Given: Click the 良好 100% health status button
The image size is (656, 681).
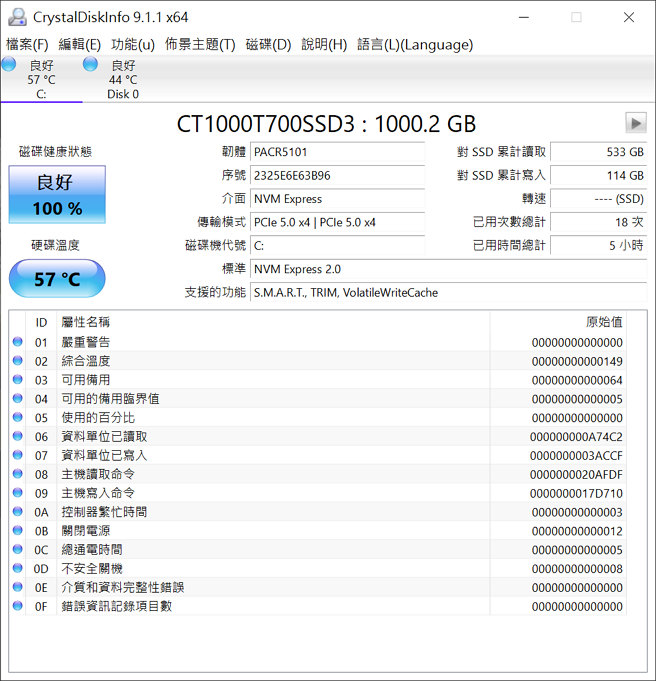Looking at the screenshot, I should [57, 195].
